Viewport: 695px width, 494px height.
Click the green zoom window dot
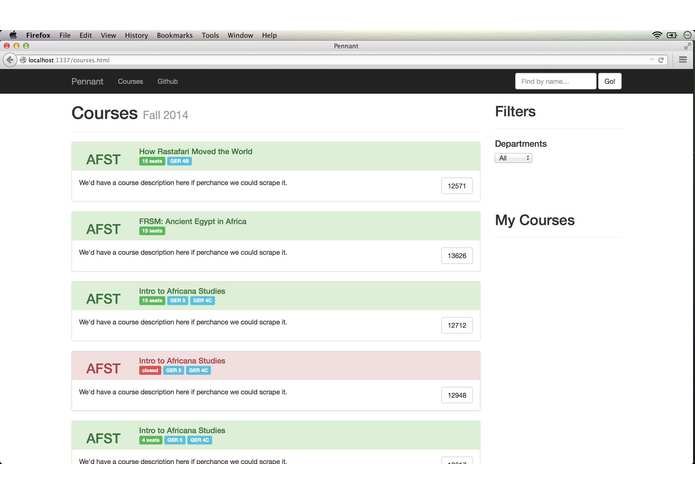[26, 46]
